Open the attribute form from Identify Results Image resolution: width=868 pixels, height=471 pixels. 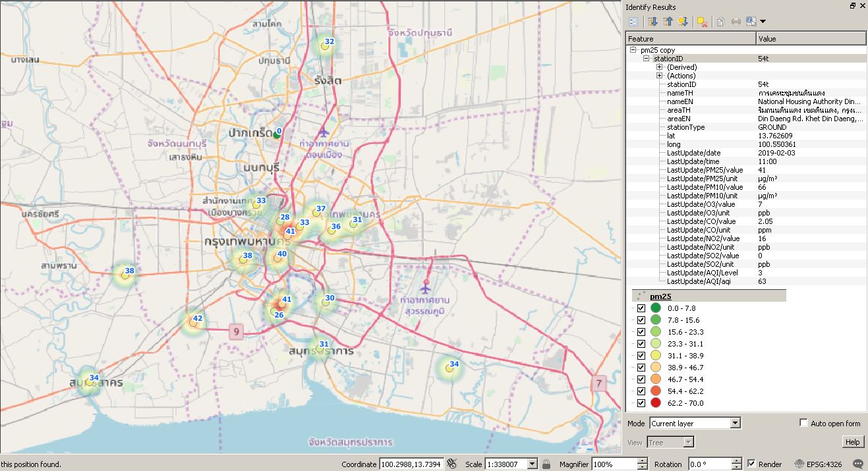(634, 21)
